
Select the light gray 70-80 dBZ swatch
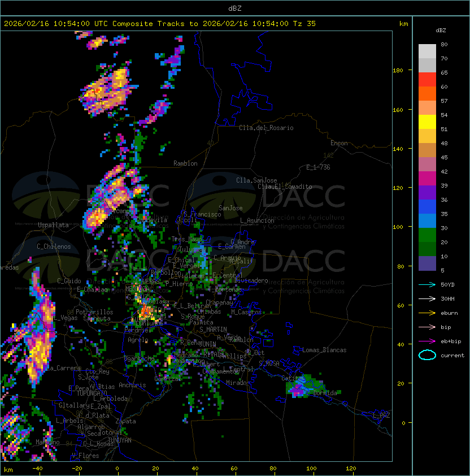[x=427, y=51]
